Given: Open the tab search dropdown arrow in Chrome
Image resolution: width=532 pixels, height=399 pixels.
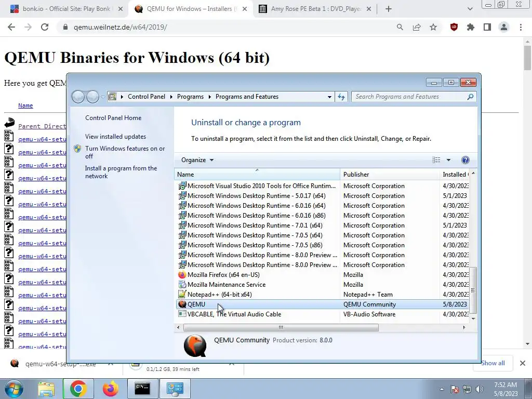Looking at the screenshot, I should point(470,9).
